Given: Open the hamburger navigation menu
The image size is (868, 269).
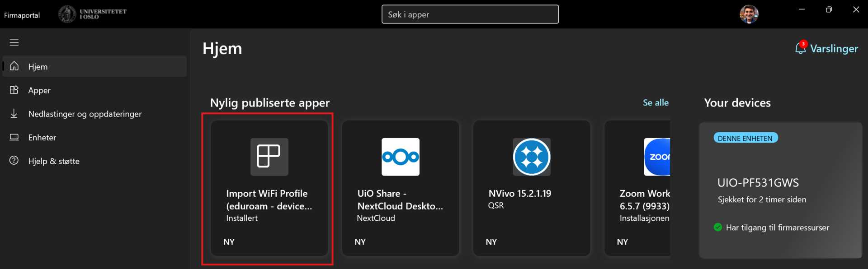Looking at the screenshot, I should pyautogui.click(x=14, y=42).
